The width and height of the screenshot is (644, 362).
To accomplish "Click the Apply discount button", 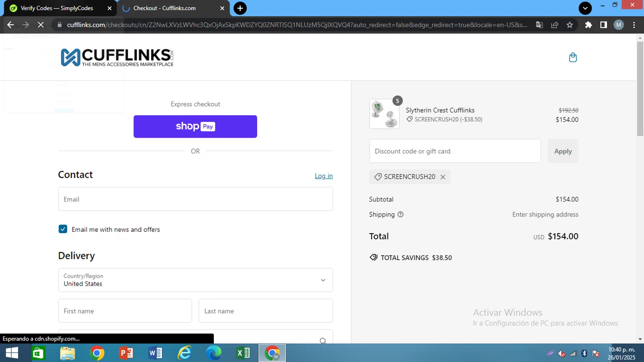I will pyautogui.click(x=563, y=151).
